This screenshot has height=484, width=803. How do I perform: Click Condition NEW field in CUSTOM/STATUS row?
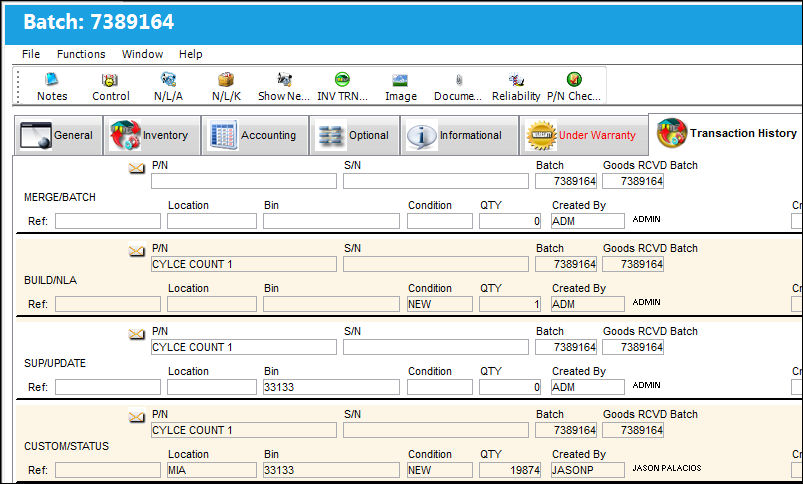click(x=440, y=470)
